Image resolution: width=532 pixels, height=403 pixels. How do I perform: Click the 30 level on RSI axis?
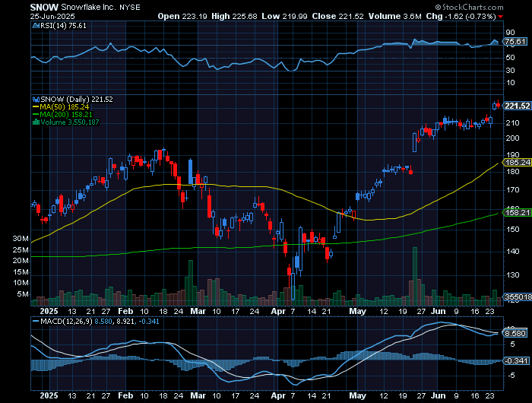pos(510,70)
